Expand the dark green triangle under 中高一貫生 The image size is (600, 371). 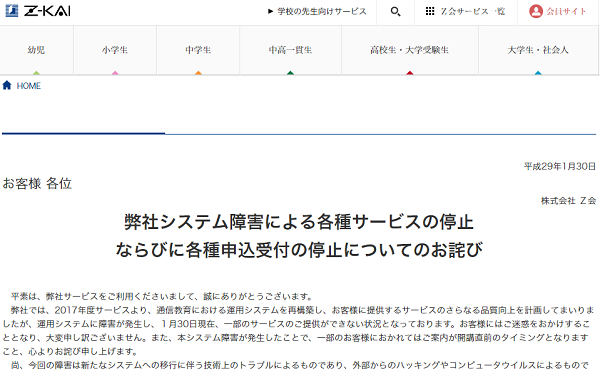point(290,73)
